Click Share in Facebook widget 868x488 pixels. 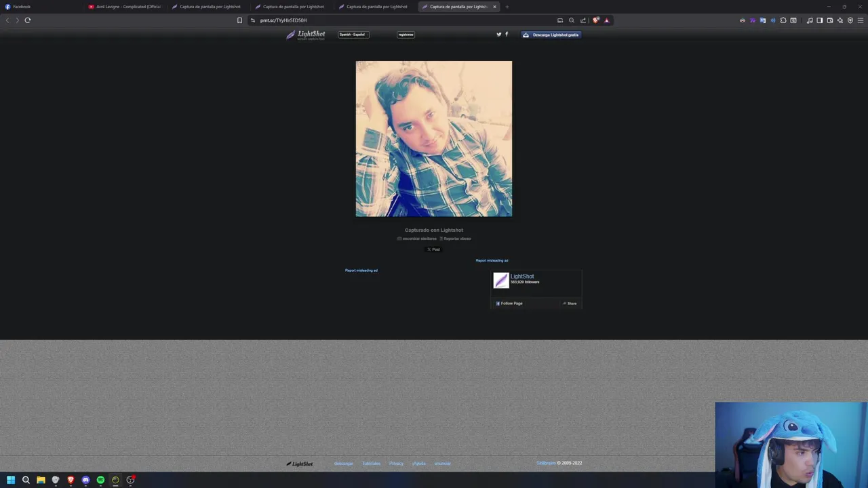pyautogui.click(x=570, y=304)
